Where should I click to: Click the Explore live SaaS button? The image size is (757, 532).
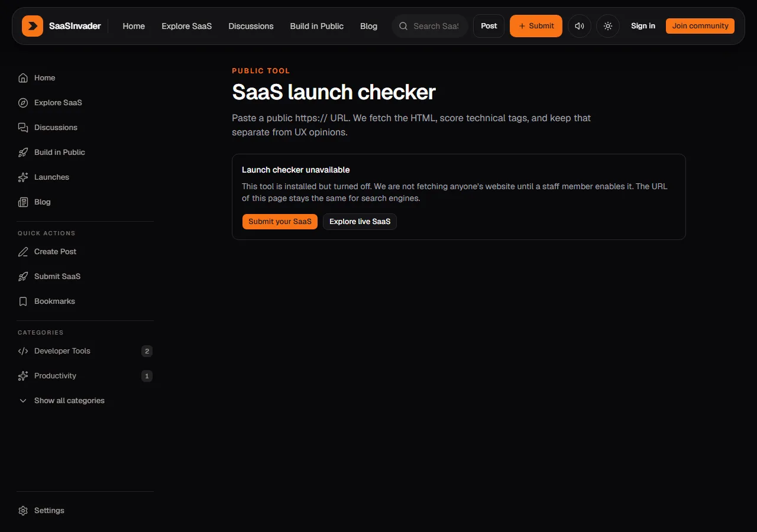tap(360, 222)
